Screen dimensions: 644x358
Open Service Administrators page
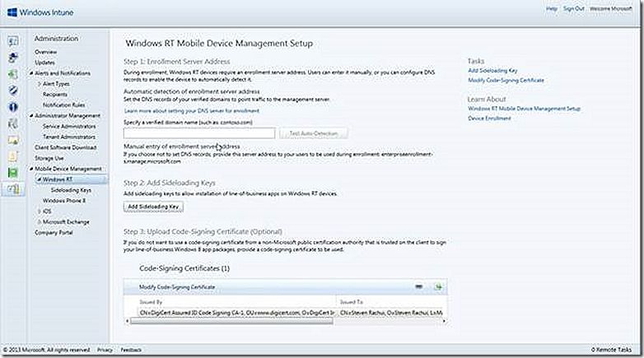pos(69,127)
